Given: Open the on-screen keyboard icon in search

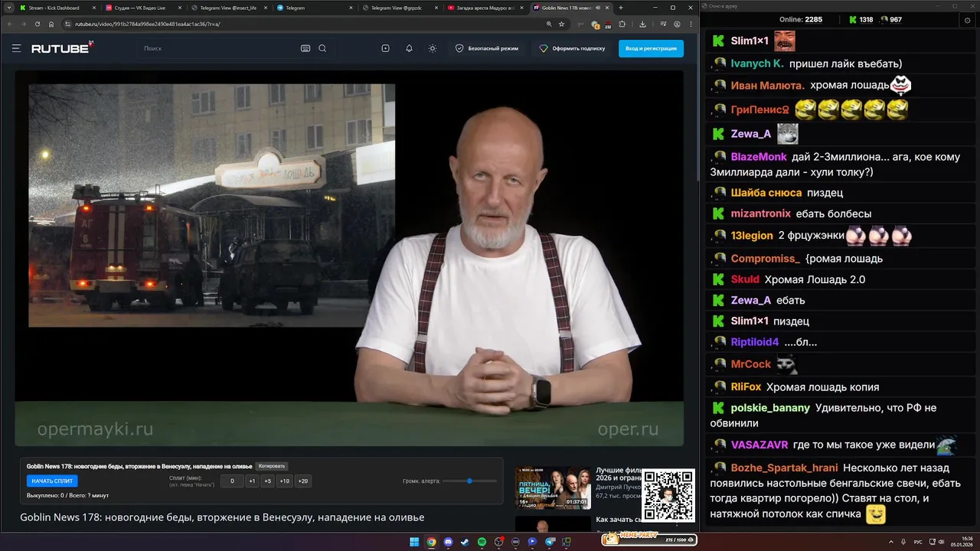Looking at the screenshot, I should [305, 48].
